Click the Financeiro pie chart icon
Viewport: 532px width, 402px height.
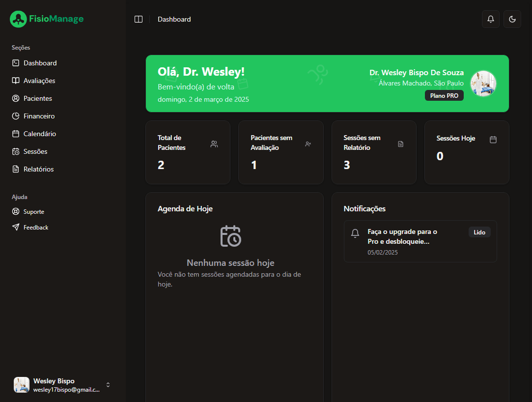[16, 116]
